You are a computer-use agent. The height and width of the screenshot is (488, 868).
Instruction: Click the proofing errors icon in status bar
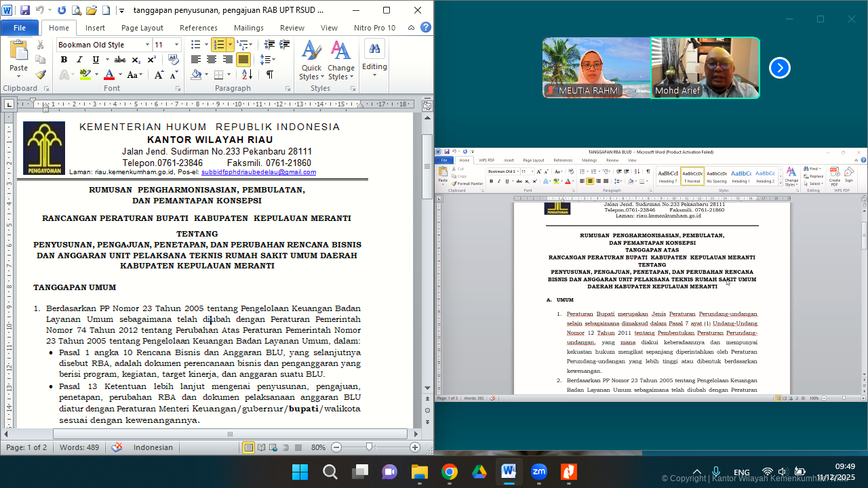(x=115, y=447)
